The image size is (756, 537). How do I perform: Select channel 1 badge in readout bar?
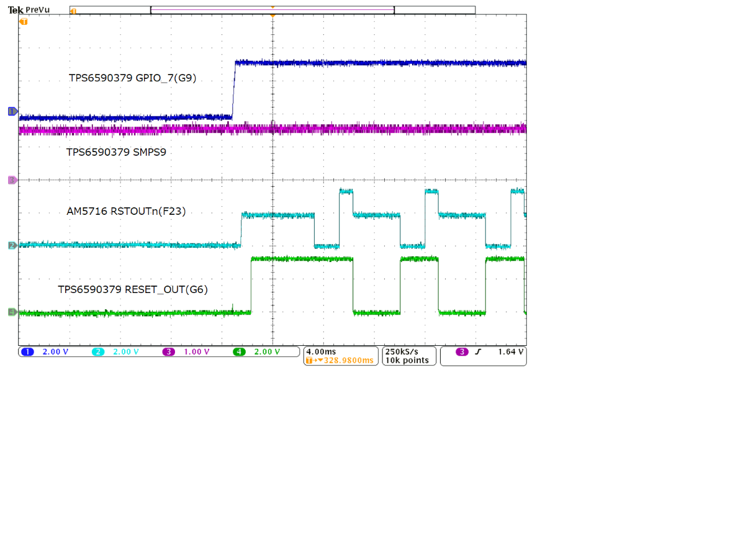[x=27, y=351]
